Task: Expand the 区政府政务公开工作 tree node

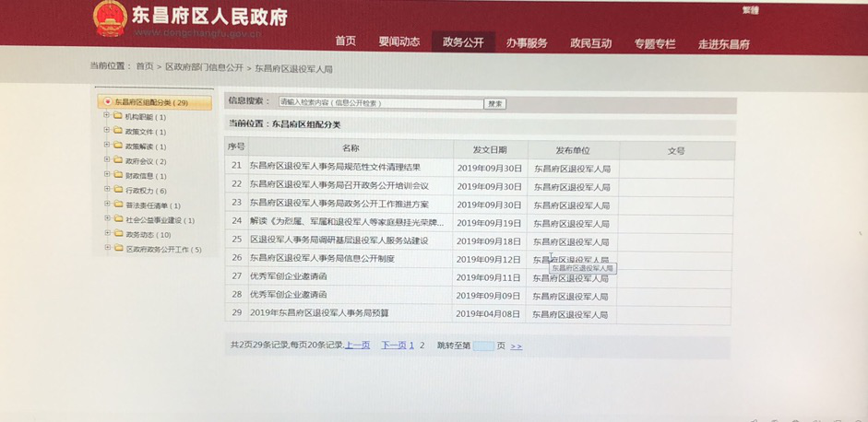Action: (107, 249)
